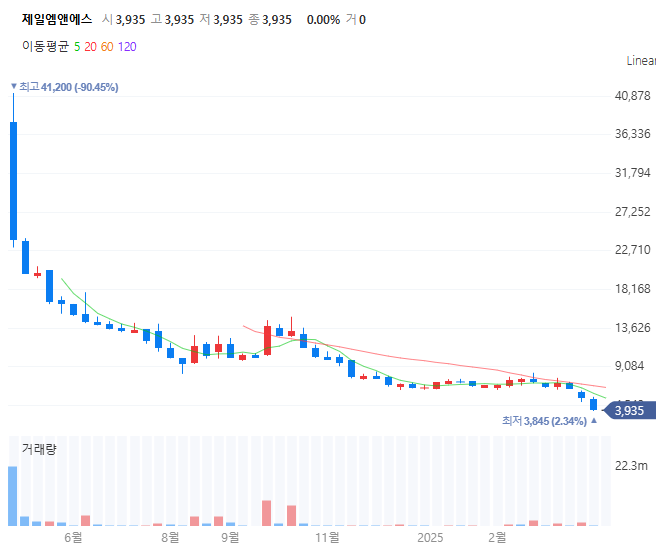Click the 18,168 price axis label

coord(633,289)
